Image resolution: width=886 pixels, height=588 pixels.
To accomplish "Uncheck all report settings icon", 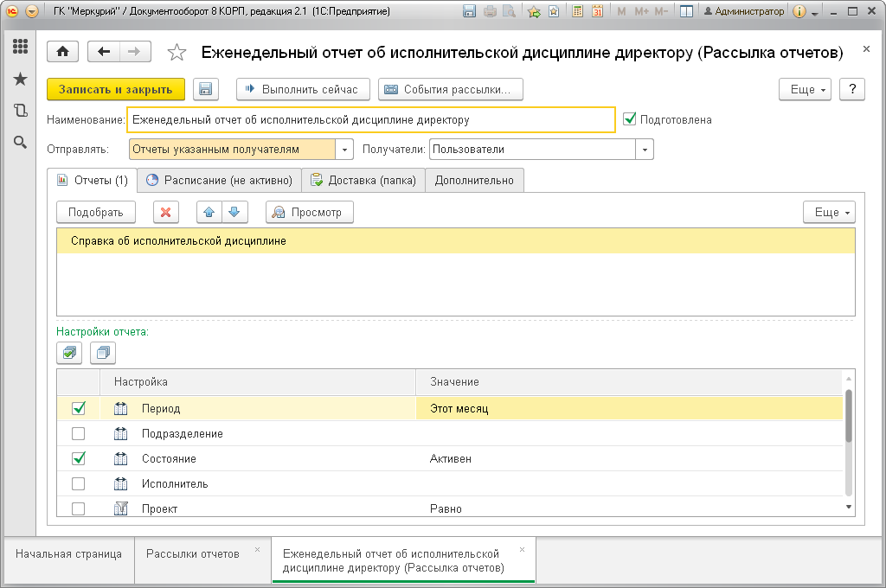I will [x=103, y=353].
